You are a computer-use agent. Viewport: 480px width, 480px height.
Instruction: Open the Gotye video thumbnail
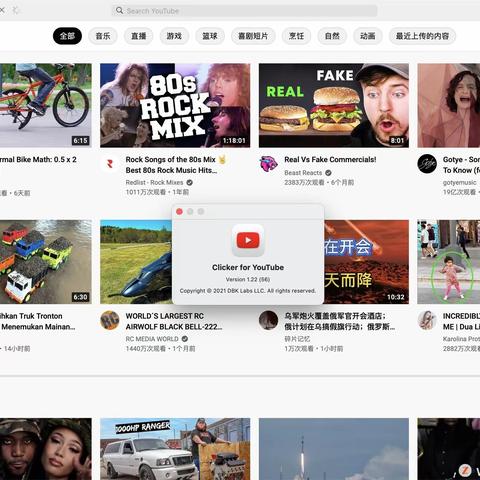[x=449, y=105]
